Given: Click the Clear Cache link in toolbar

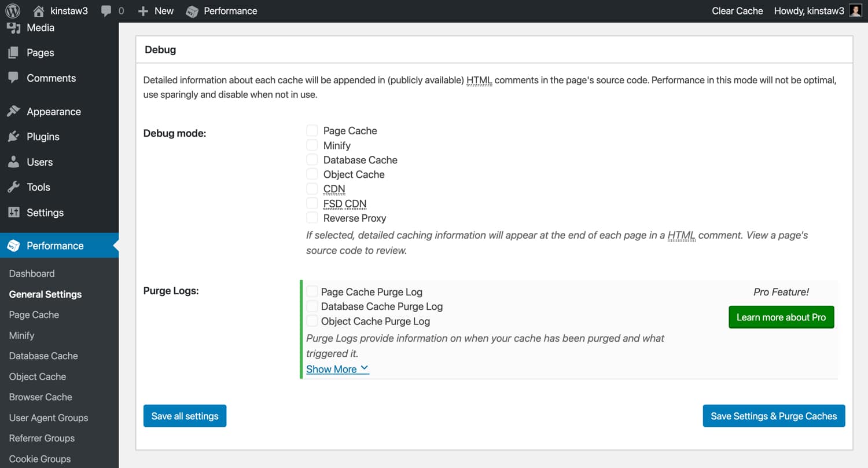Looking at the screenshot, I should point(737,10).
